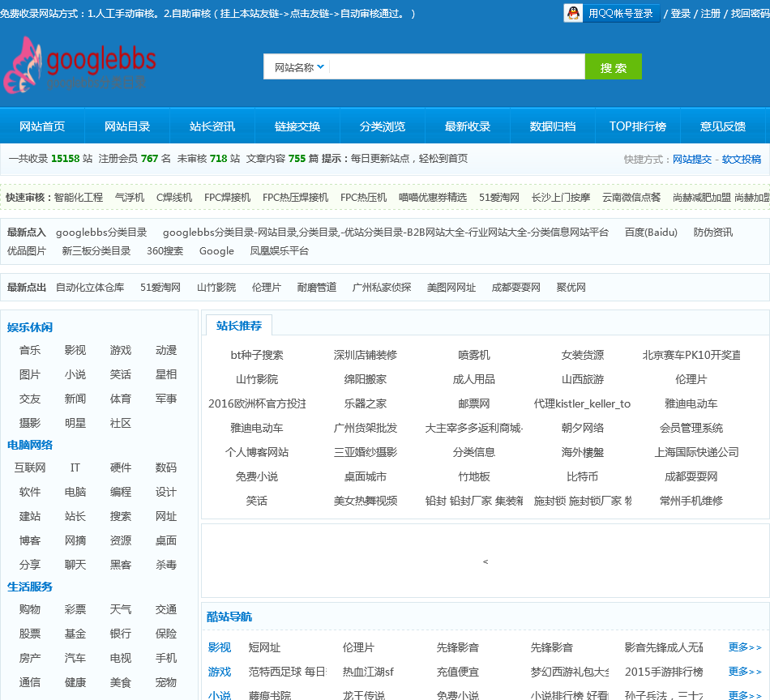
Task: Open the 宠物 category link
Action: click(x=166, y=682)
